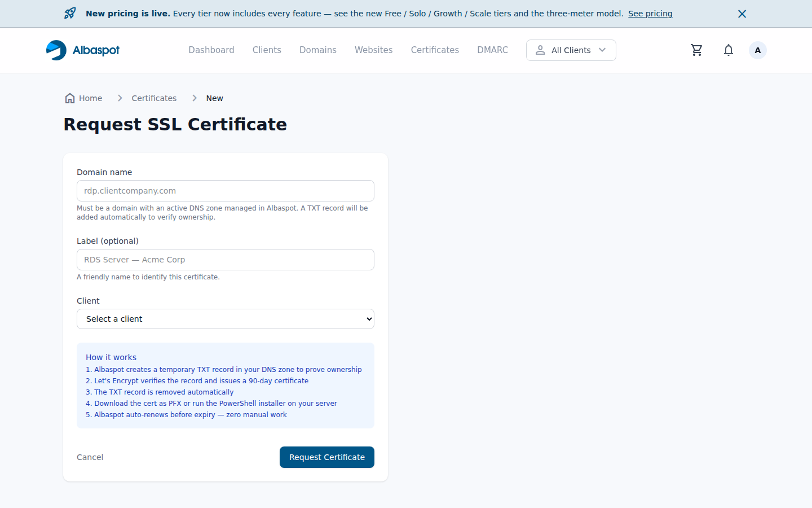This screenshot has height=508, width=812.
Task: Click the friendly name helper text
Action: [148, 277]
